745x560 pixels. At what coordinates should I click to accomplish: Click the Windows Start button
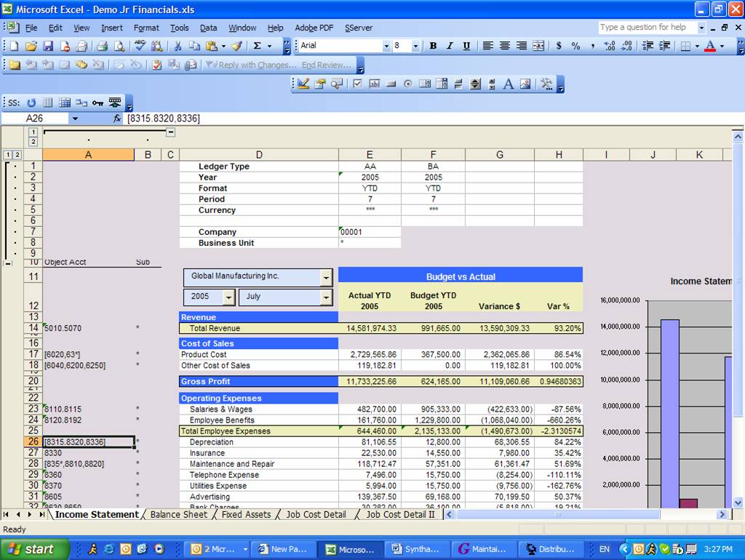tap(33, 550)
